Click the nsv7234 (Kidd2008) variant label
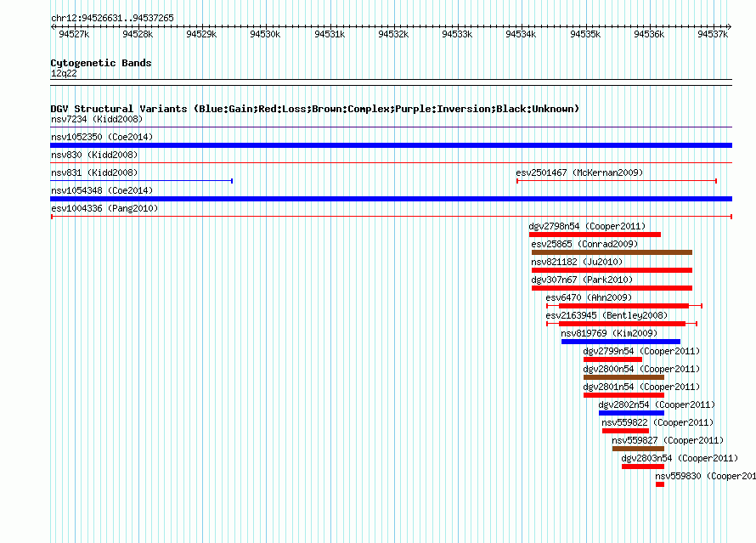756x543 pixels. coord(97,119)
